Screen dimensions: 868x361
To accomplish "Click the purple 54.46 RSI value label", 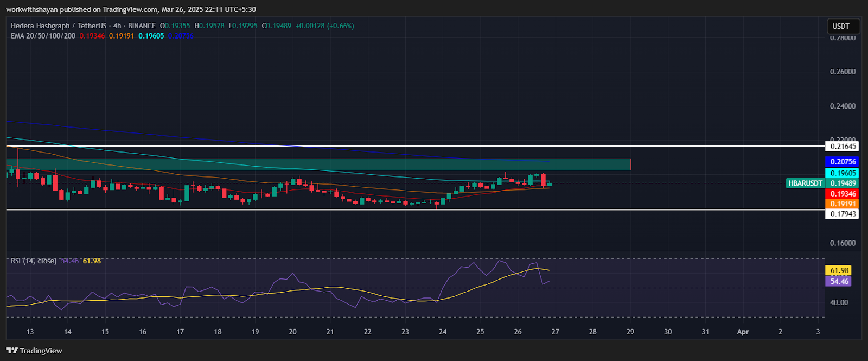I will [x=839, y=281].
